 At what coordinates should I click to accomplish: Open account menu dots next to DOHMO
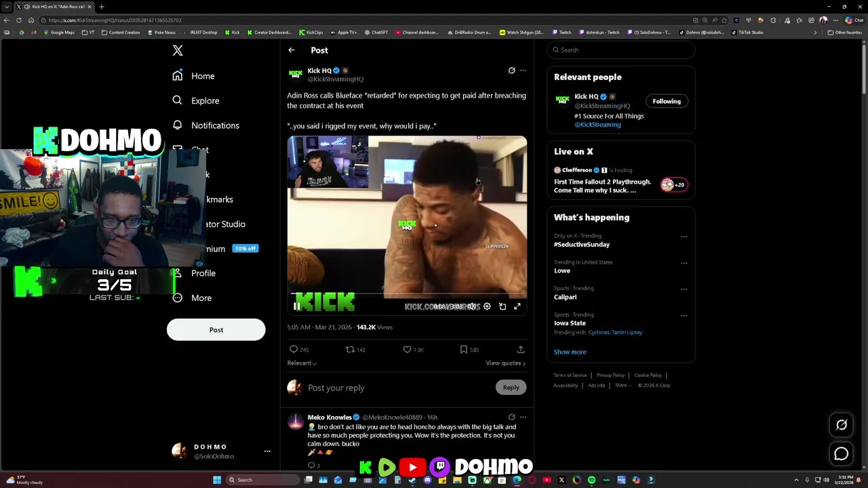pyautogui.click(x=267, y=451)
